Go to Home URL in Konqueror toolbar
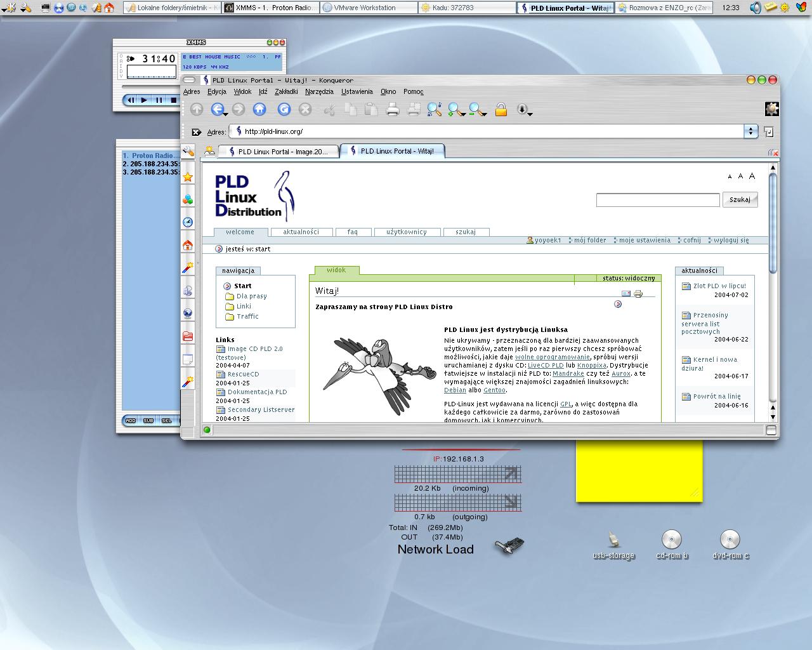The image size is (812, 650). [x=259, y=109]
